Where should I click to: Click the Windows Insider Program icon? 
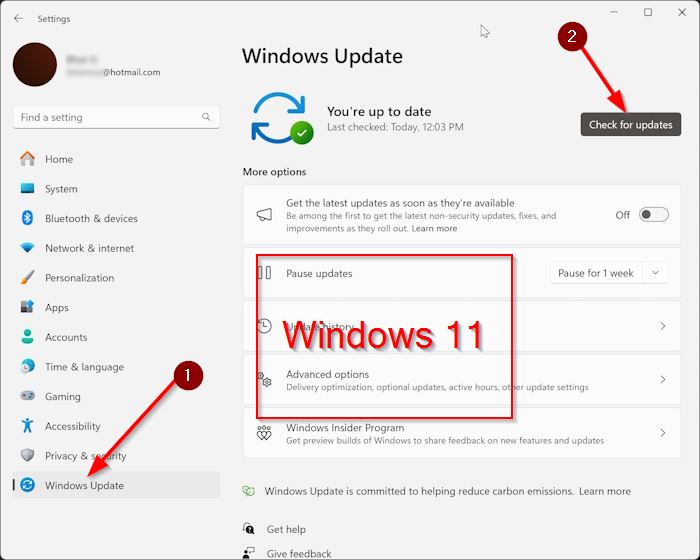(264, 433)
